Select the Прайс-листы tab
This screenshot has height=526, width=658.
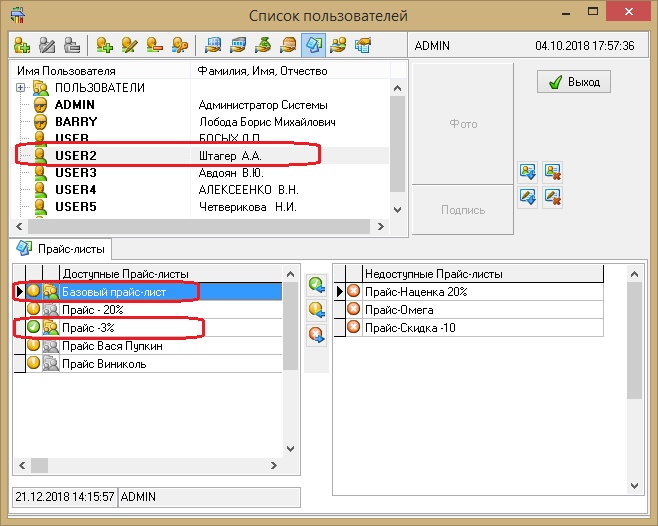[62, 248]
